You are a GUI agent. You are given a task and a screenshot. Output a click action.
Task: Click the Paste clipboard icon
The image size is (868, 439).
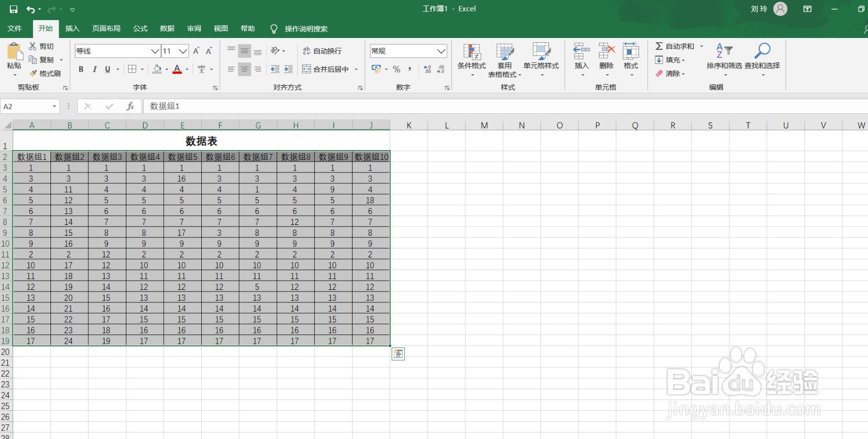point(14,52)
